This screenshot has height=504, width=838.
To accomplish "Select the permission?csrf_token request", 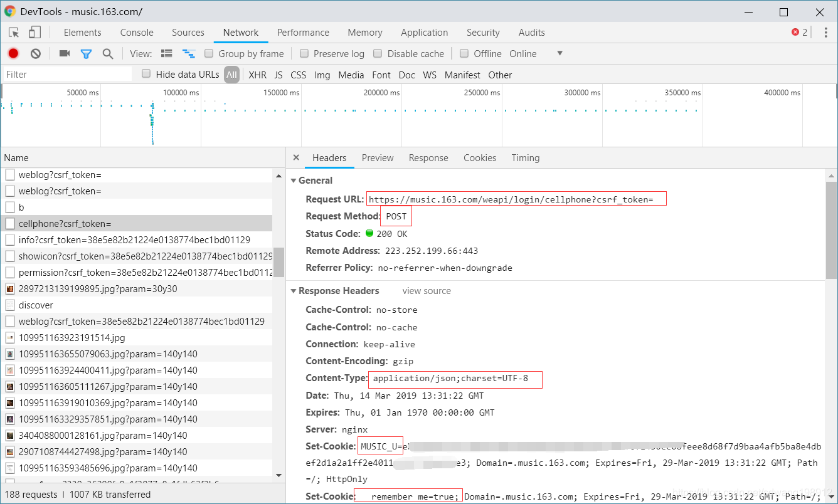I will point(137,273).
